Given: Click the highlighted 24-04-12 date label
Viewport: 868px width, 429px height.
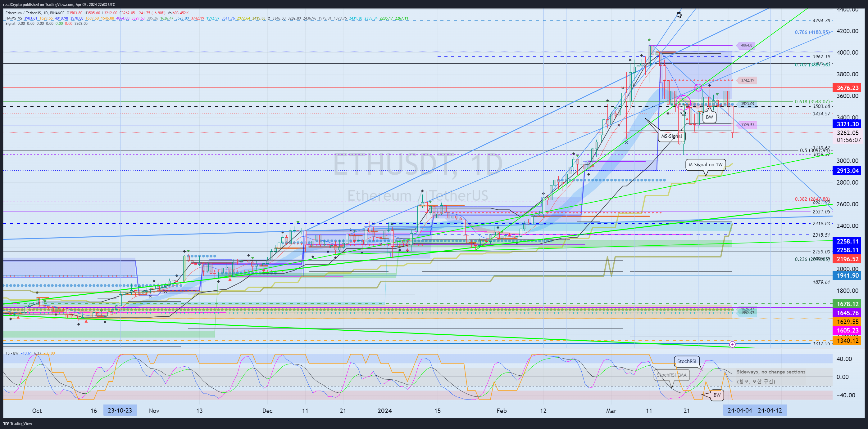Looking at the screenshot, I should click(770, 410).
